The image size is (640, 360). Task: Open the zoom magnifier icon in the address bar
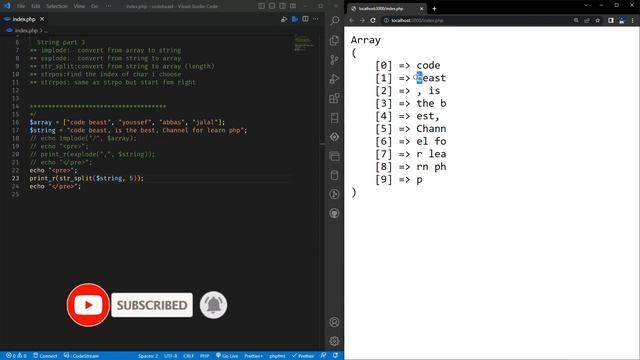coord(576,20)
